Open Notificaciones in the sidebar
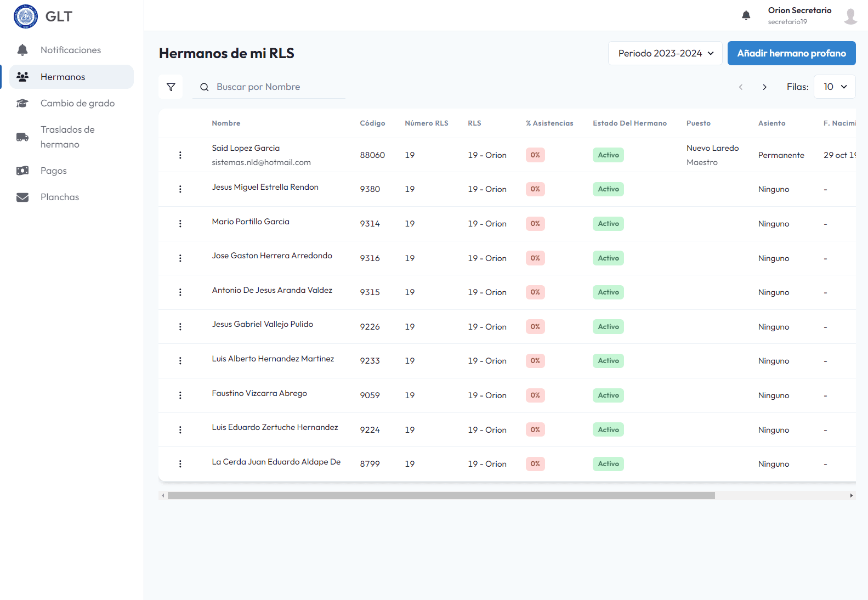 point(71,50)
